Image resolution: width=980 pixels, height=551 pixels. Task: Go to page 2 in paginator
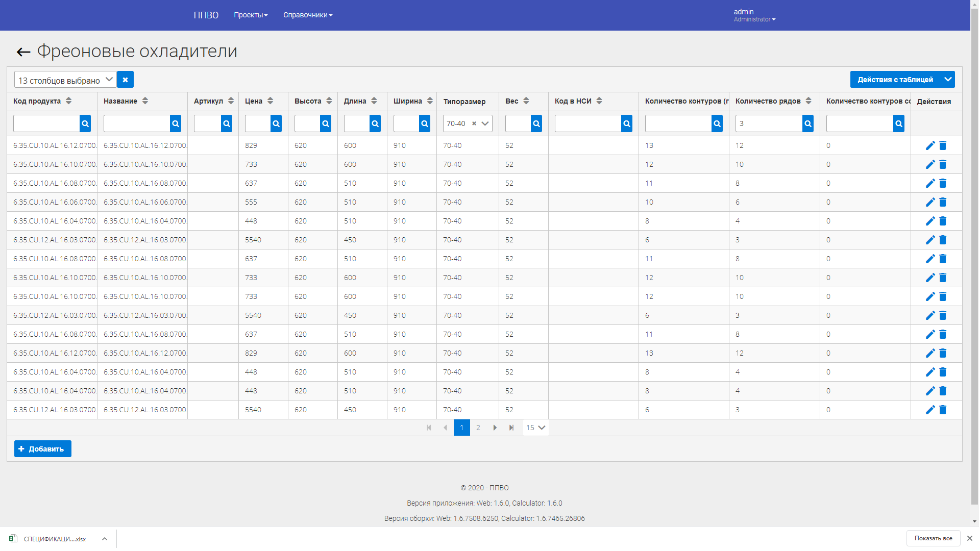click(x=478, y=428)
